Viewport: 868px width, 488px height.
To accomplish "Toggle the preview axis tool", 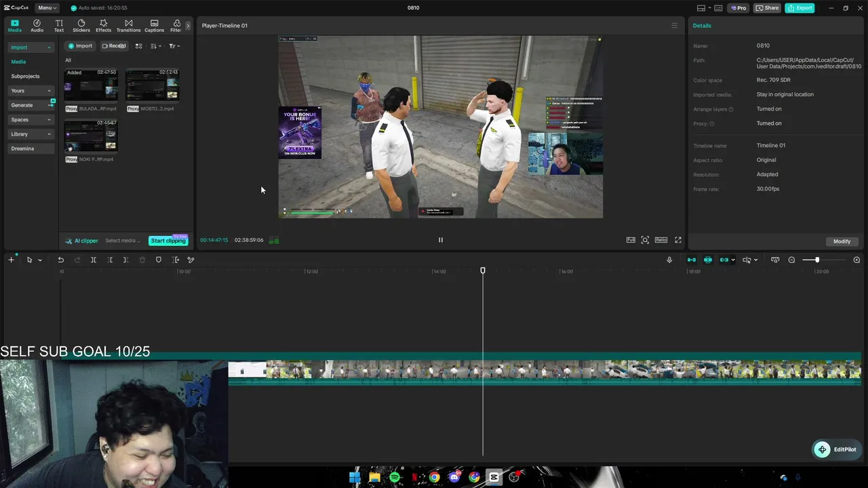I will click(747, 260).
